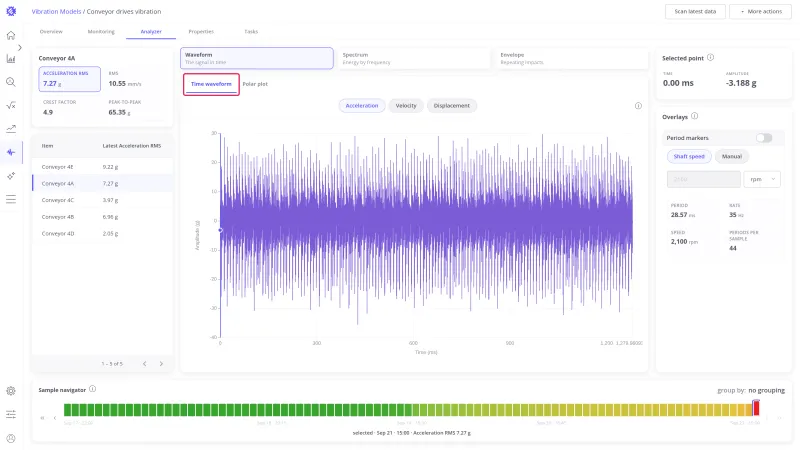Open the magnifier search icon in sidebar
Viewport: 800px width, 450px height.
click(11, 82)
